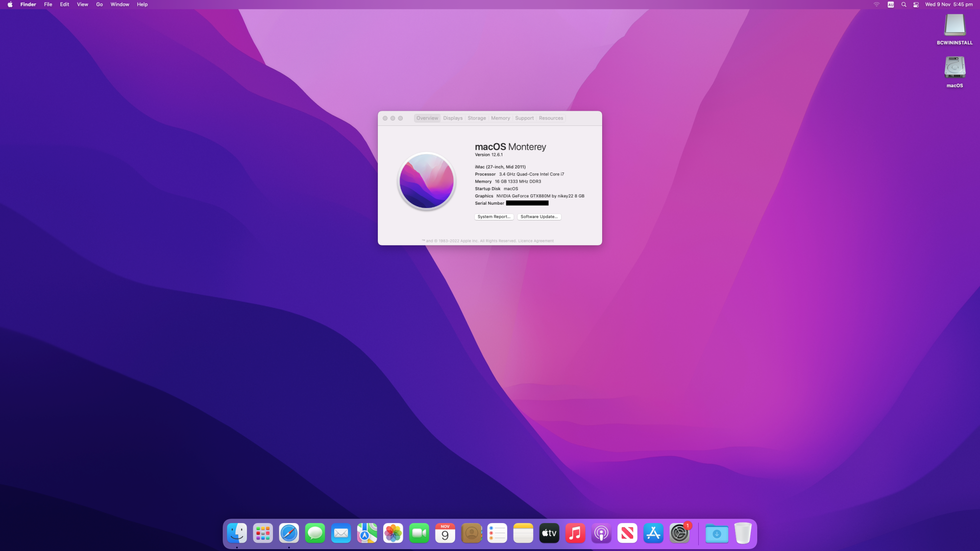Open the Go menu
The image size is (980, 551).
click(99, 4)
